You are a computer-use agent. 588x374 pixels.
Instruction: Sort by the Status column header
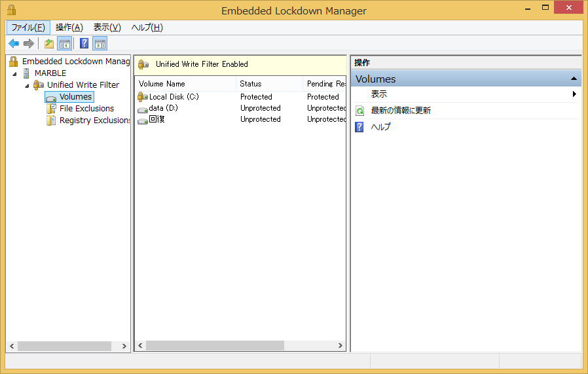click(x=269, y=84)
